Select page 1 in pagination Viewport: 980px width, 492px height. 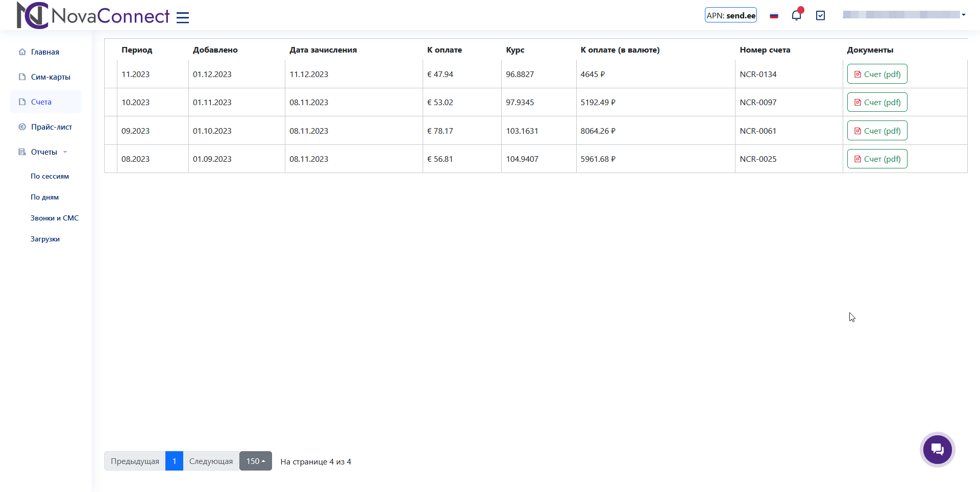tap(174, 461)
